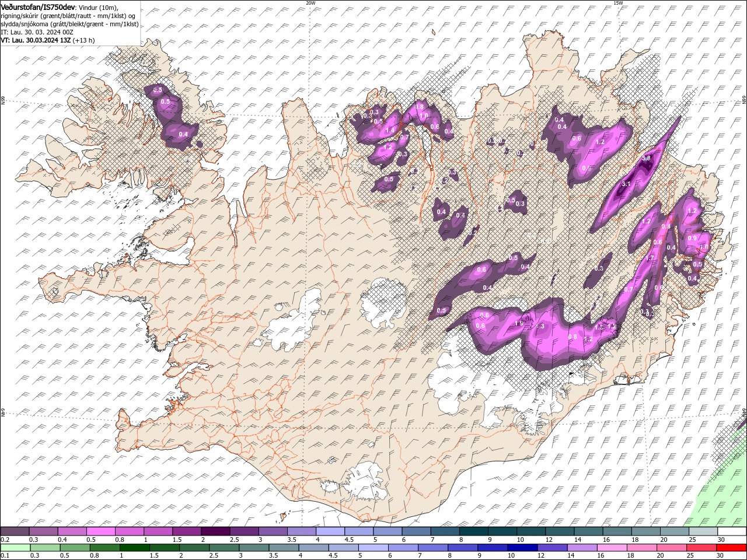
Task: Select the purple-scale legend swatch labeled 3
Action: coord(273,531)
